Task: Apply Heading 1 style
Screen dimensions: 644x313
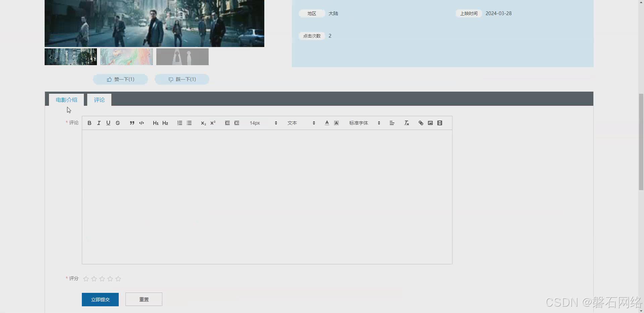Action: 156,123
